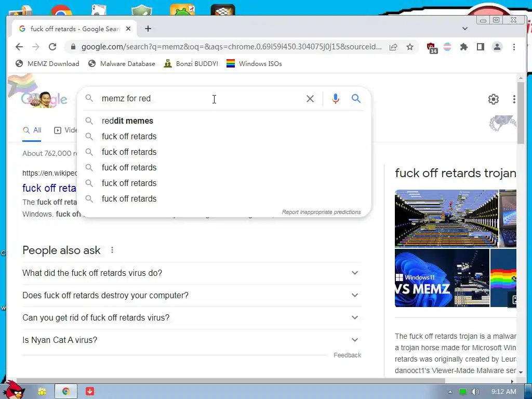Share this page from the address bar
This screenshot has height=399, width=532.
coord(393,47)
